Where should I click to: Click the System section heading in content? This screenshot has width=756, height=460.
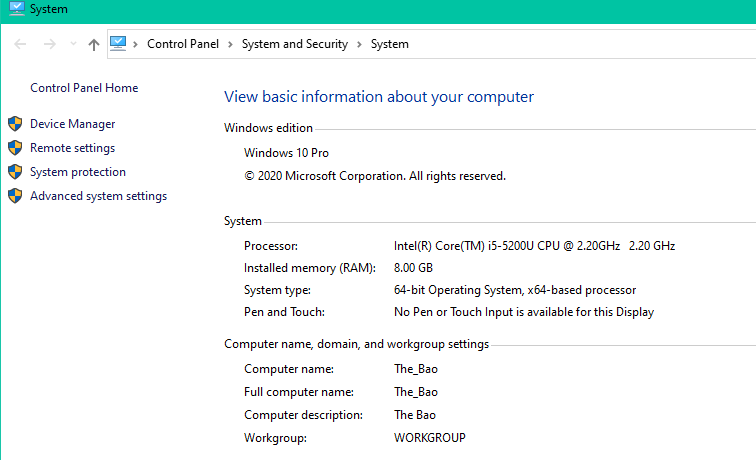tap(243, 221)
